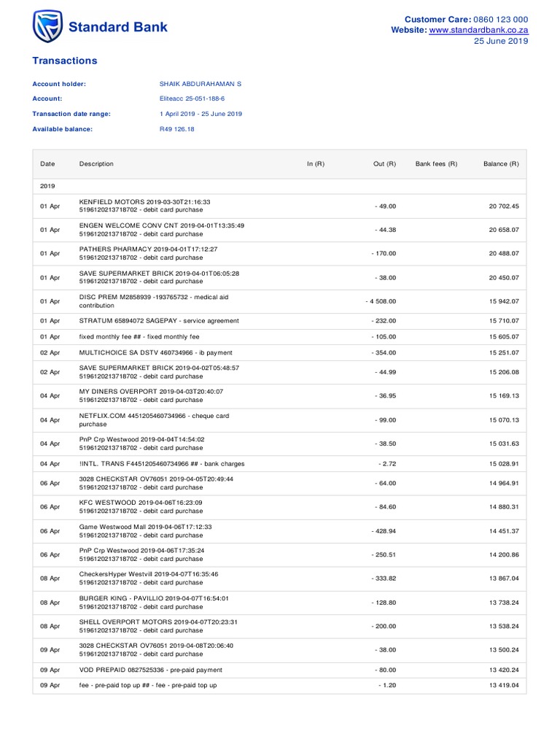Click the balance 20 702.45
560x747 pixels.
tap(504, 206)
